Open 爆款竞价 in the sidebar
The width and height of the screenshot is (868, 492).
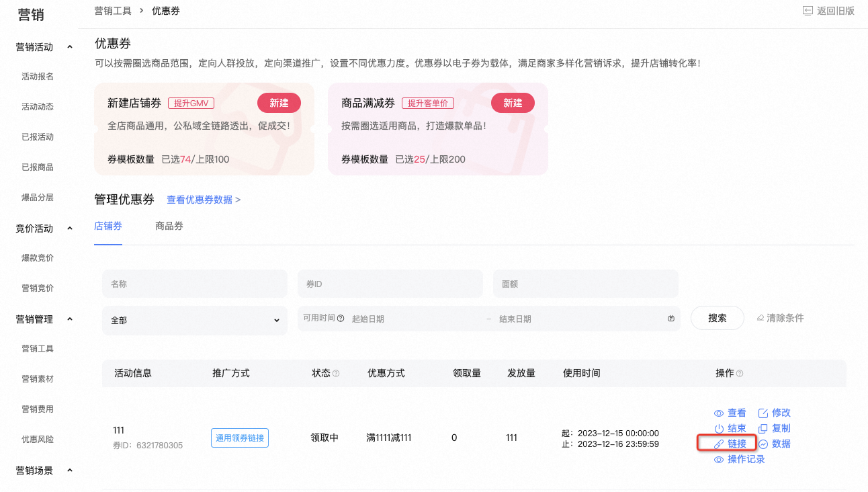pyautogui.click(x=38, y=258)
